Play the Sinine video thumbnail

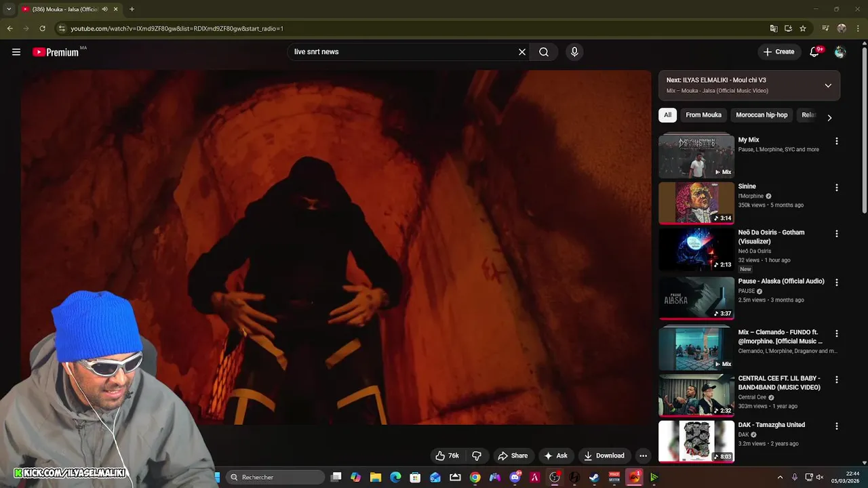click(696, 203)
